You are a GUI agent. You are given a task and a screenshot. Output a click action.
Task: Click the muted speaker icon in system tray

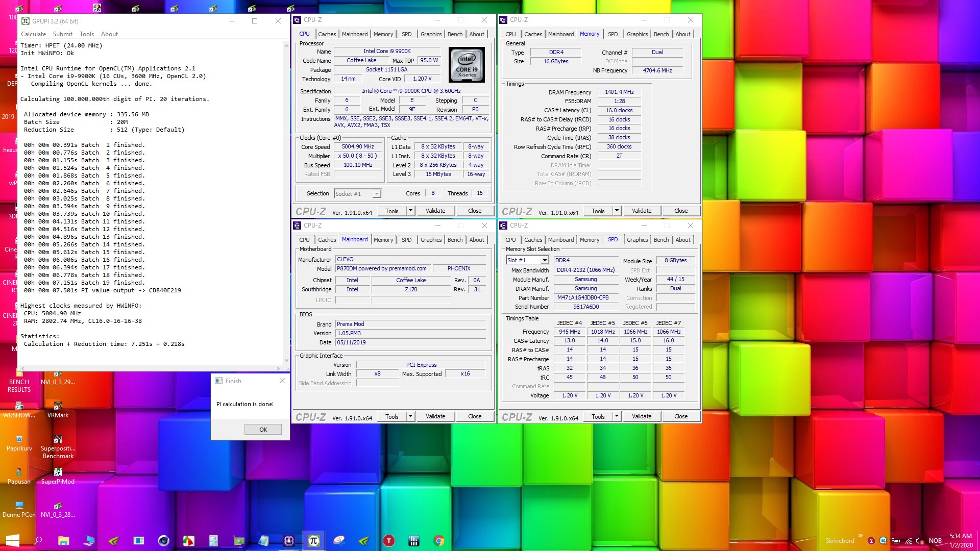(x=920, y=541)
